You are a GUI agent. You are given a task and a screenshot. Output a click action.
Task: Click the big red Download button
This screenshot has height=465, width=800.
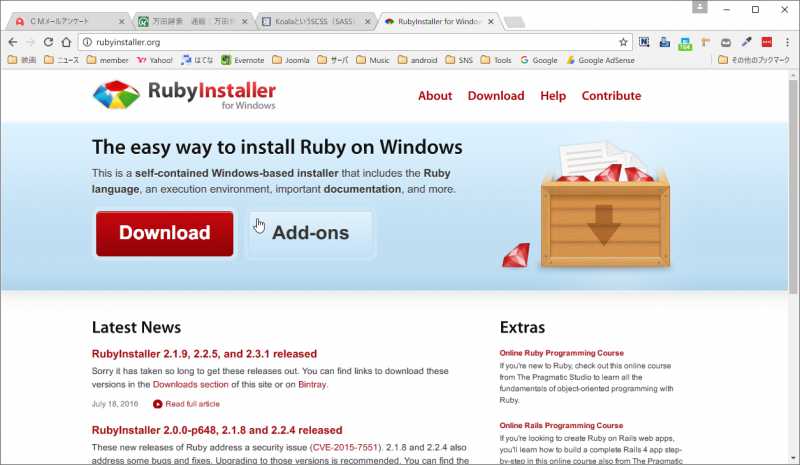point(165,233)
